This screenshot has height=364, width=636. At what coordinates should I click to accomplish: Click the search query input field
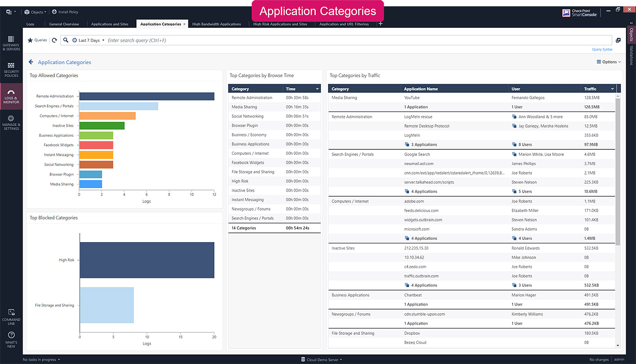359,40
